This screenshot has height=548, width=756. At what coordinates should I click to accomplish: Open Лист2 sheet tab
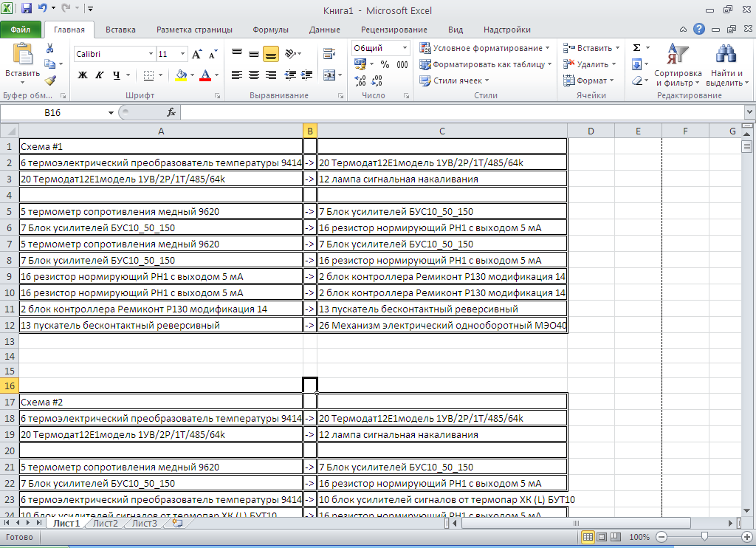(x=105, y=524)
